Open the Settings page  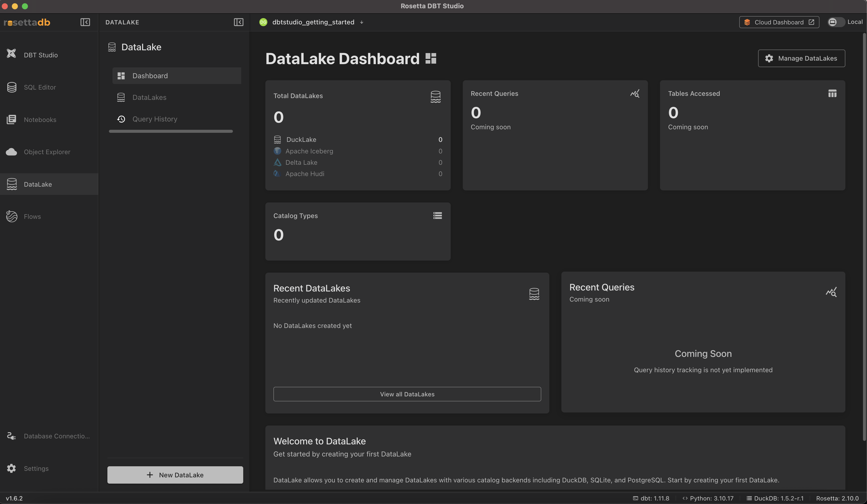coord(49,468)
